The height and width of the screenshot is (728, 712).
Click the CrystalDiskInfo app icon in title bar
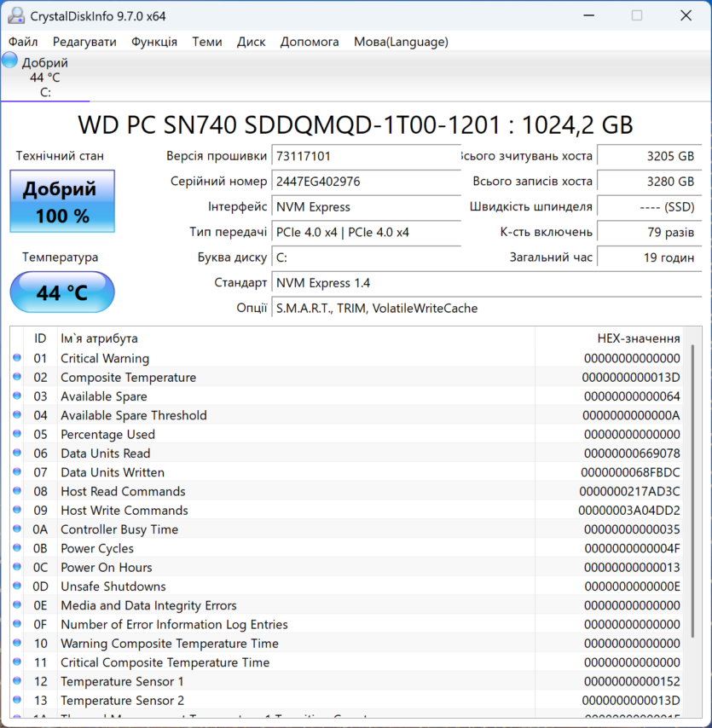click(x=16, y=16)
